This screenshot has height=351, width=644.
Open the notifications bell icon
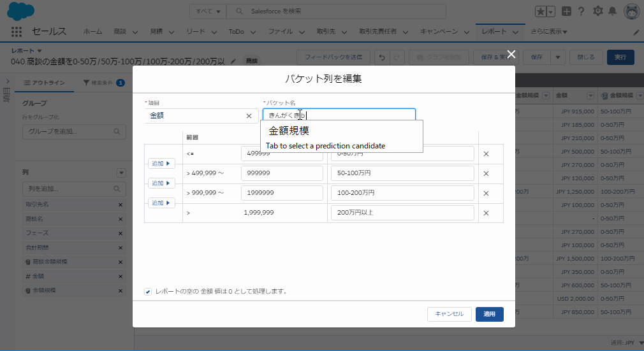tap(612, 11)
